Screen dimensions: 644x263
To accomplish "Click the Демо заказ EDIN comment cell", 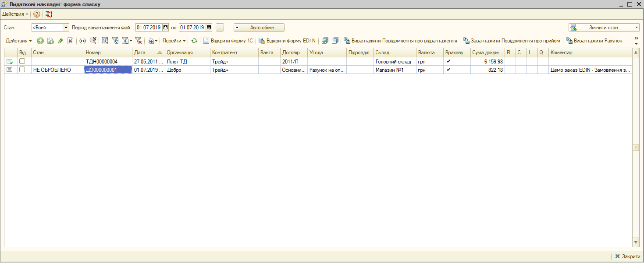I will pos(591,70).
